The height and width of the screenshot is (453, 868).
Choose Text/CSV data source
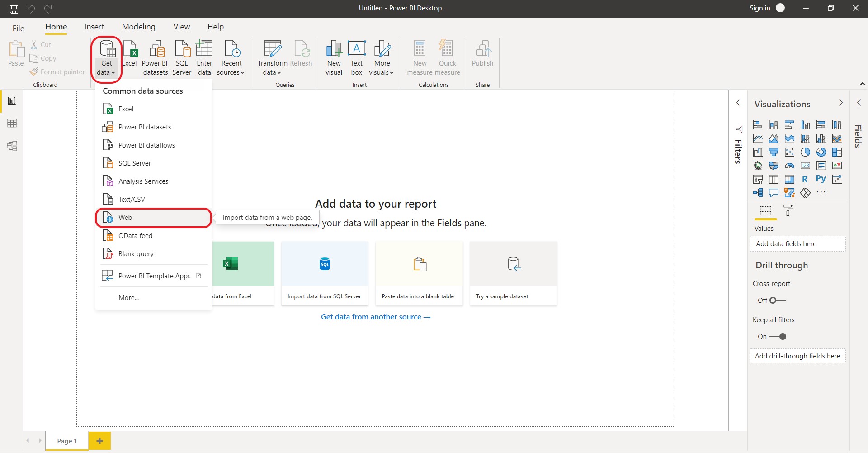(154, 200)
